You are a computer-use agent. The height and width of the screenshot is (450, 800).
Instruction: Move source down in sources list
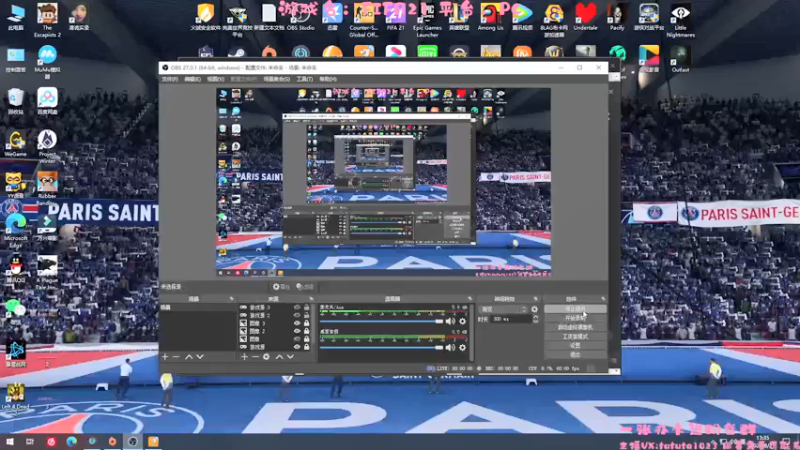[x=290, y=357]
